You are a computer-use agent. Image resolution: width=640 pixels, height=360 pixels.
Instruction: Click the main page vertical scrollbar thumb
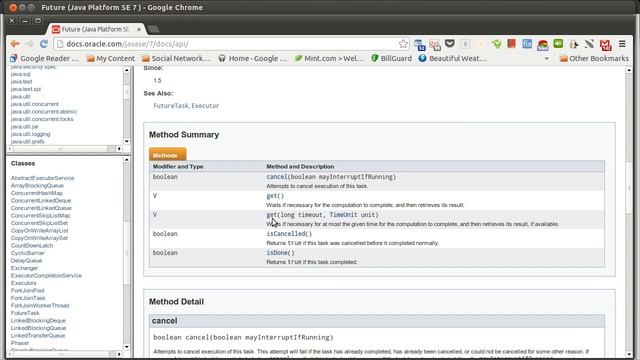coord(629,188)
